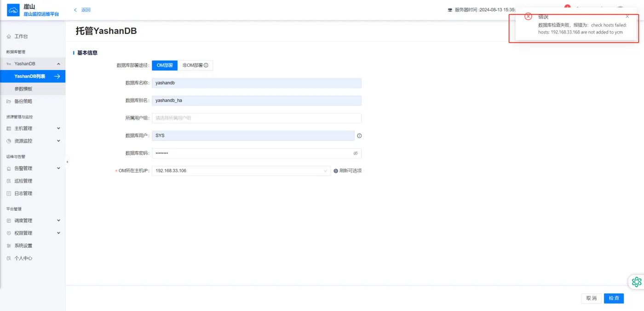This screenshot has height=311, width=644.
Task: Click the 数据库别名 input field
Action: [257, 100]
